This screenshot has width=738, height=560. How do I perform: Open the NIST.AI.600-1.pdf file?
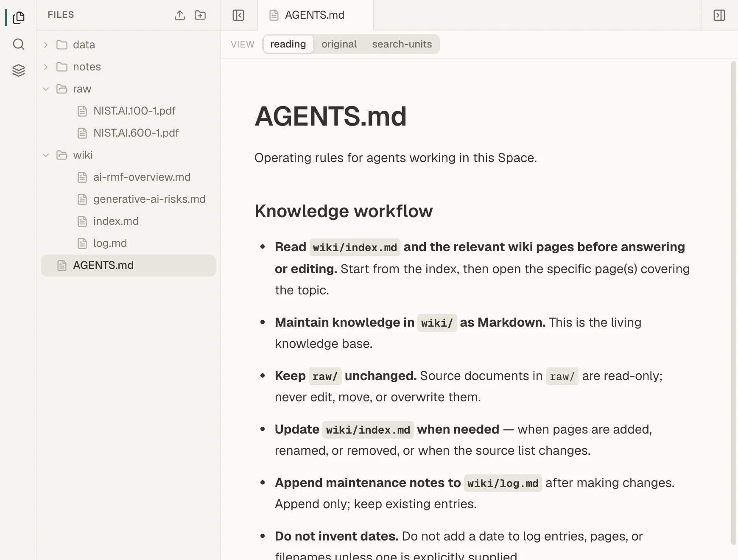coord(129,133)
